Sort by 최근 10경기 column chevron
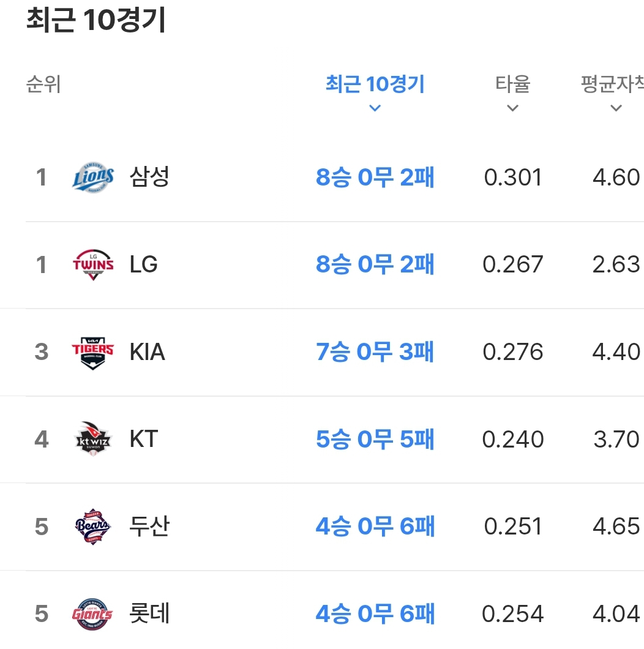This screenshot has height=649, width=644. pyautogui.click(x=375, y=108)
